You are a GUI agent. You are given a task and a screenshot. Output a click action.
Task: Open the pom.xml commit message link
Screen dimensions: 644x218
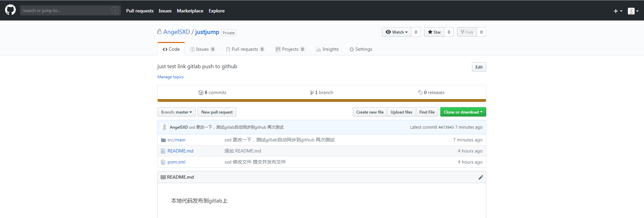point(255,162)
